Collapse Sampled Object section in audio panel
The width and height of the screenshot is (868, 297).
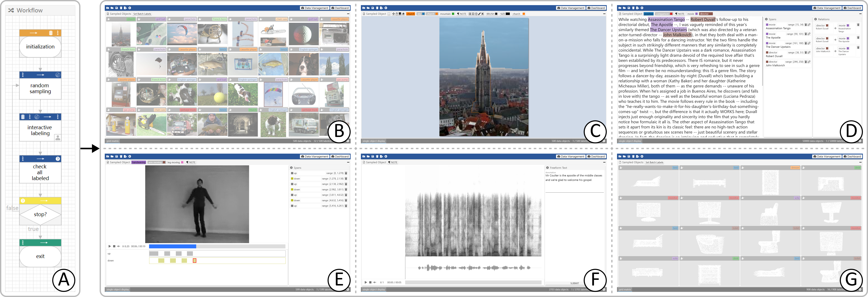[x=604, y=162]
